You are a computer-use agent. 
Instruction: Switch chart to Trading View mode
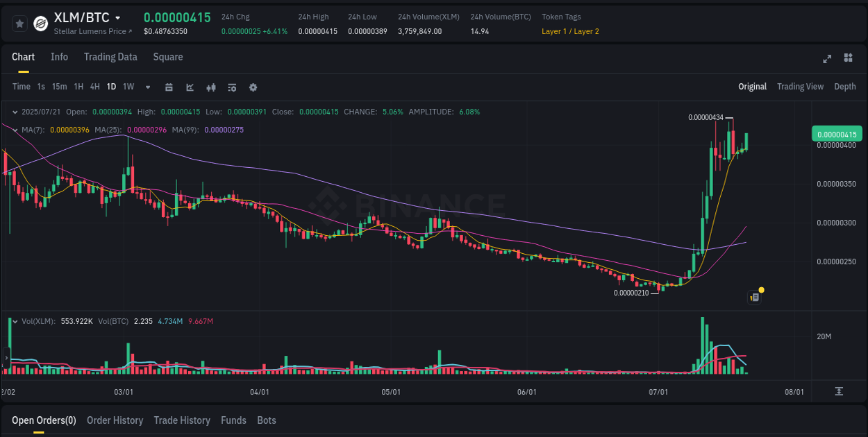800,87
